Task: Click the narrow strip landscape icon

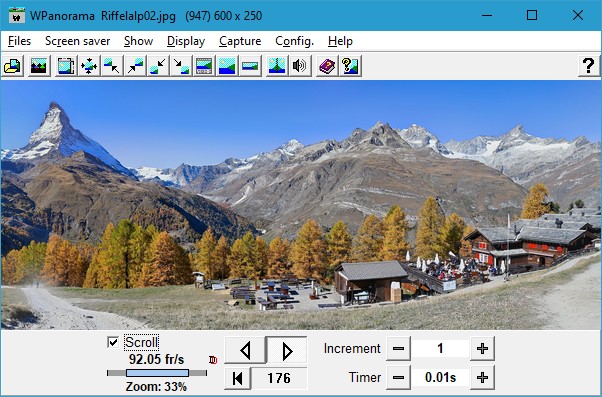Action: click(250, 66)
